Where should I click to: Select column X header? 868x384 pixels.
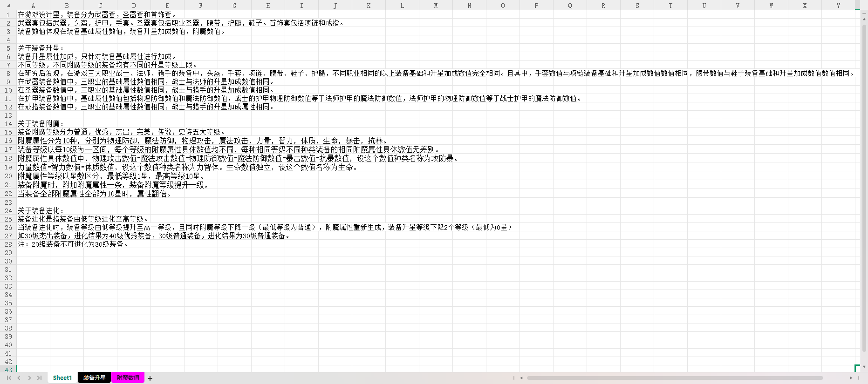(x=805, y=6)
